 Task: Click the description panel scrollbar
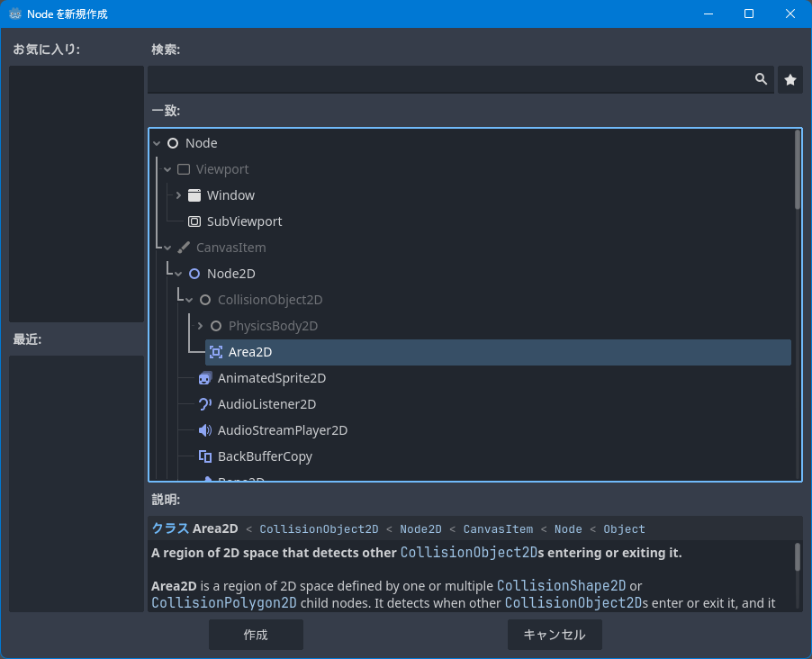798,556
